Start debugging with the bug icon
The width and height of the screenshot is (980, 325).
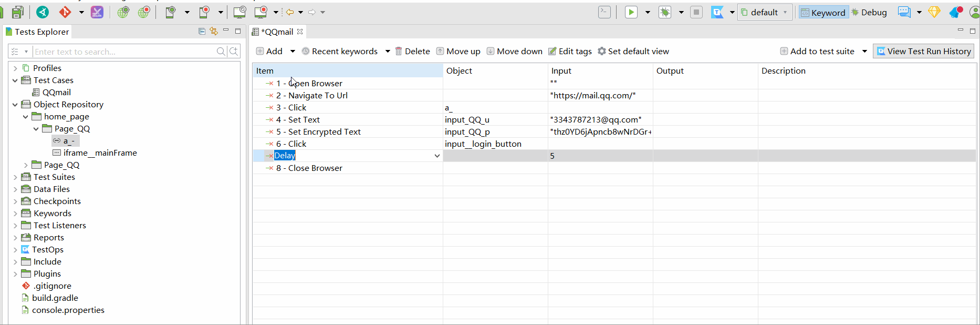click(665, 12)
